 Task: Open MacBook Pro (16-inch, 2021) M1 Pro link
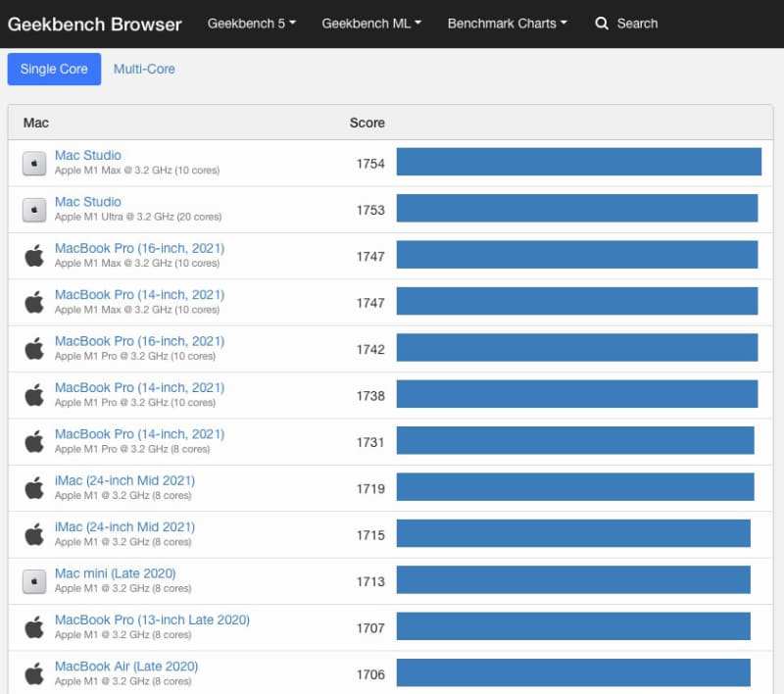139,341
